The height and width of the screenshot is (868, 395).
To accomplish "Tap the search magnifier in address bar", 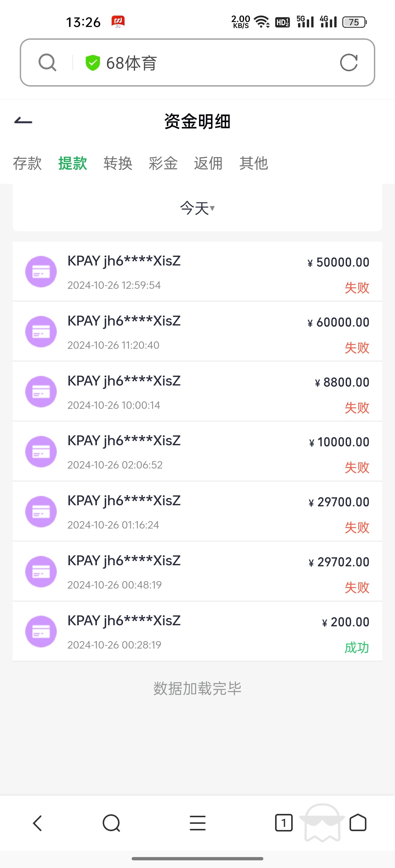I will coord(47,63).
